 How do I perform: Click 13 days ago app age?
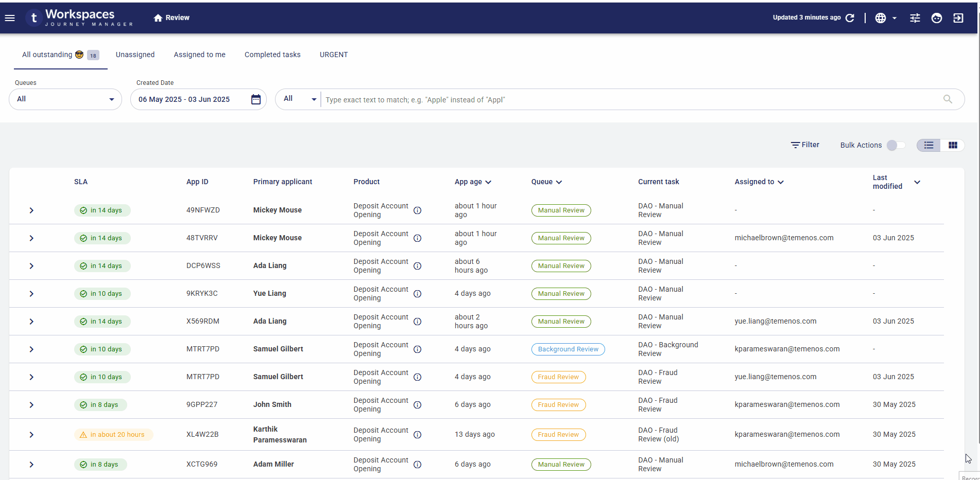[474, 435]
